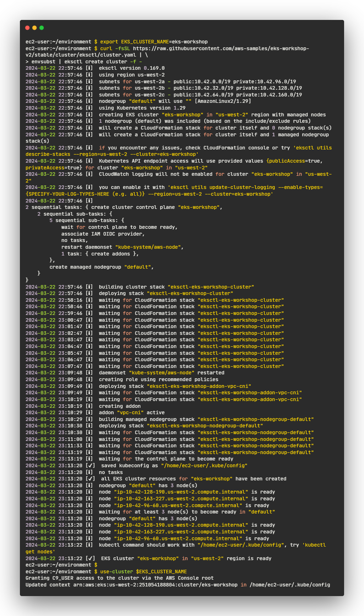Click '1 nodegroup (default) was included' line
Image resolution: width=364 pixels, height=616 pixels.
point(205,121)
